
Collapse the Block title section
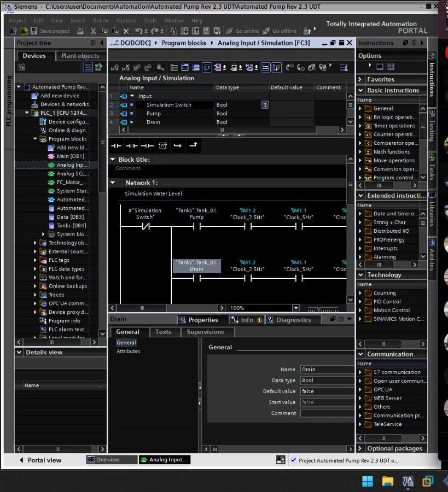(113, 160)
